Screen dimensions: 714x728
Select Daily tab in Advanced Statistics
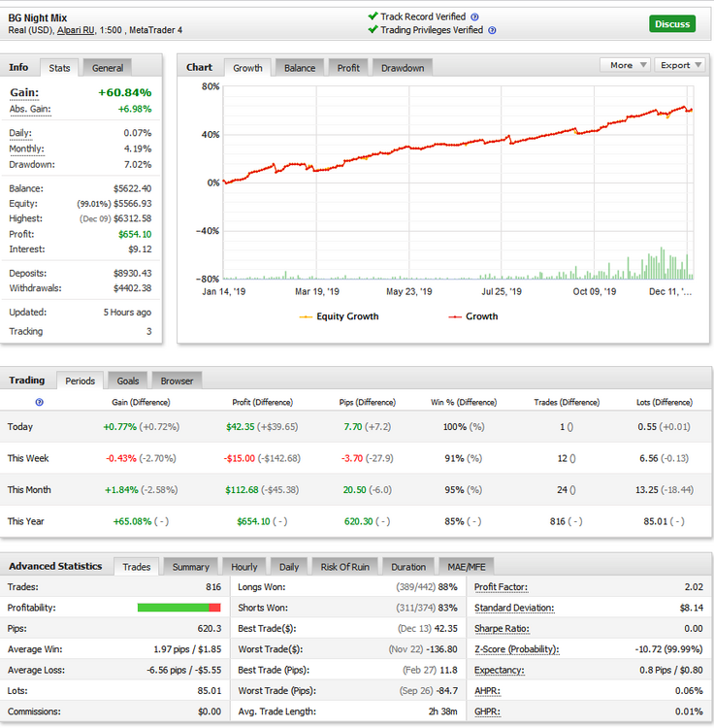[288, 567]
